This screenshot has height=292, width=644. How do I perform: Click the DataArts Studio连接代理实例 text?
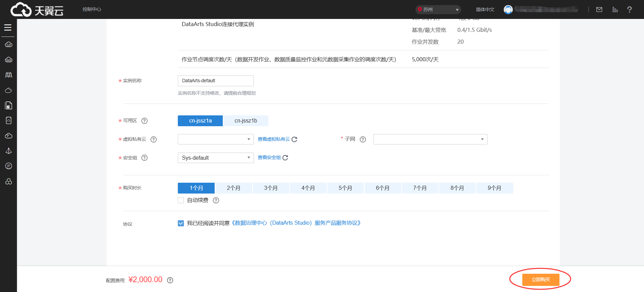click(218, 24)
